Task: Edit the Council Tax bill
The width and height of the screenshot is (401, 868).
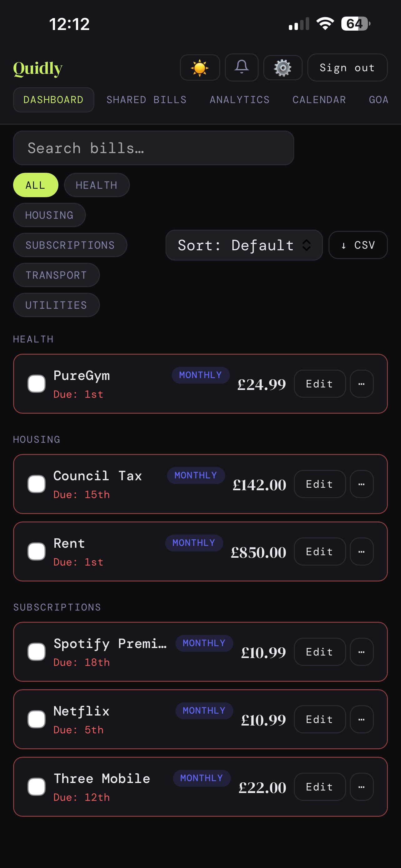Action: (x=319, y=484)
